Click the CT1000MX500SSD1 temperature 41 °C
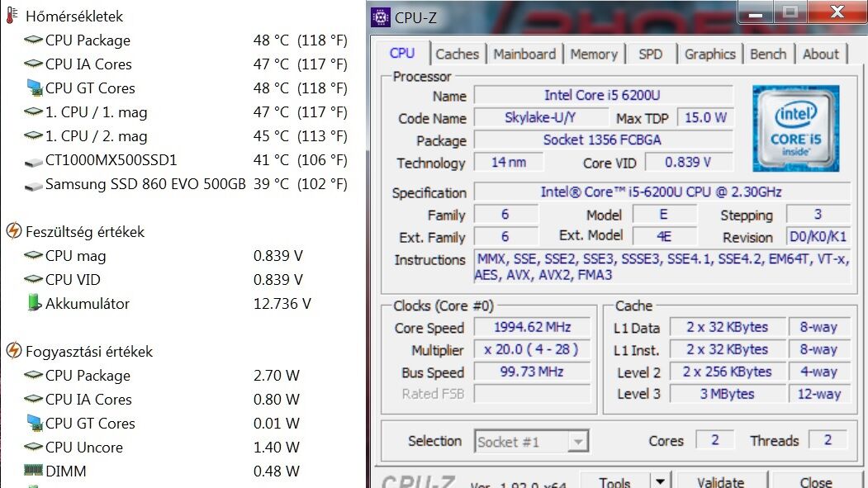The width and height of the screenshot is (868, 488). tap(271, 160)
